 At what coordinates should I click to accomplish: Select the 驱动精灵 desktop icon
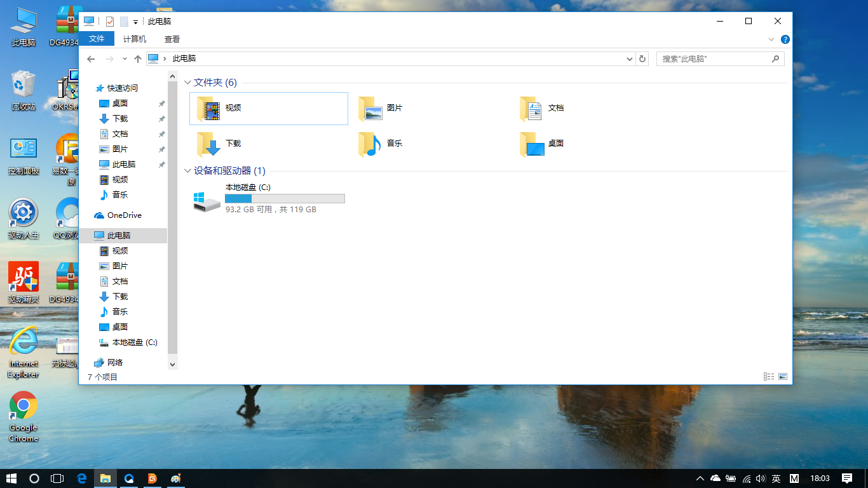24,283
